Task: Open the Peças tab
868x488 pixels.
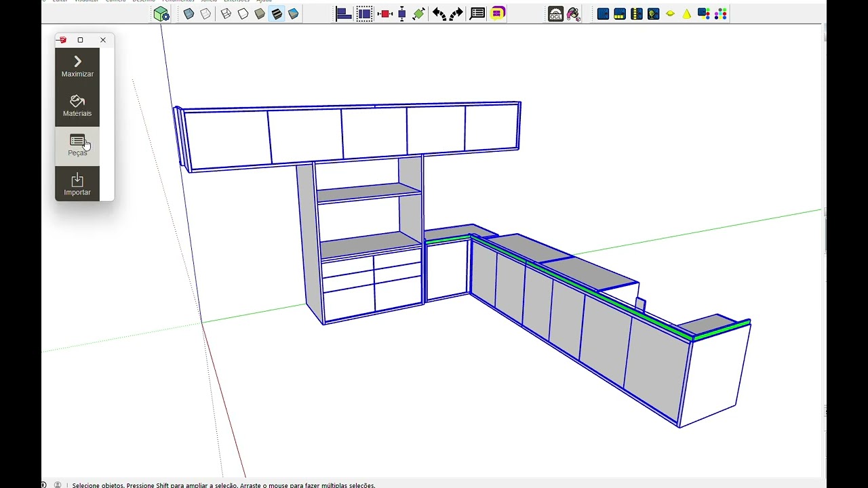Action: 77,146
